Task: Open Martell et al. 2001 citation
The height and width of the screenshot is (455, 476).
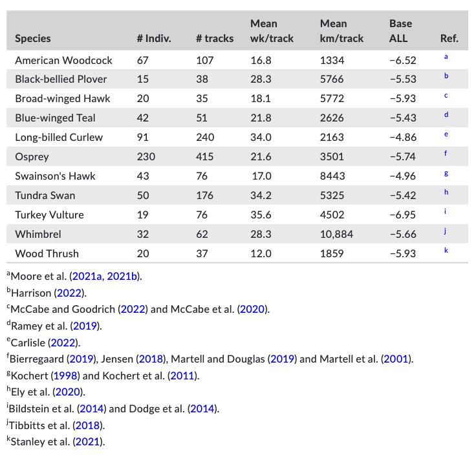Action: 396,359
